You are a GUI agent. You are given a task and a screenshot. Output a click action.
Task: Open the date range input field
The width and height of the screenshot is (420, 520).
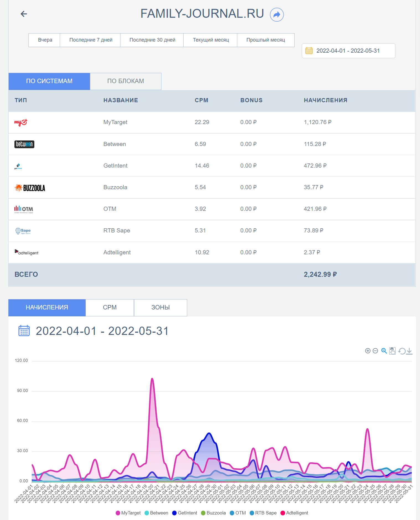(348, 51)
